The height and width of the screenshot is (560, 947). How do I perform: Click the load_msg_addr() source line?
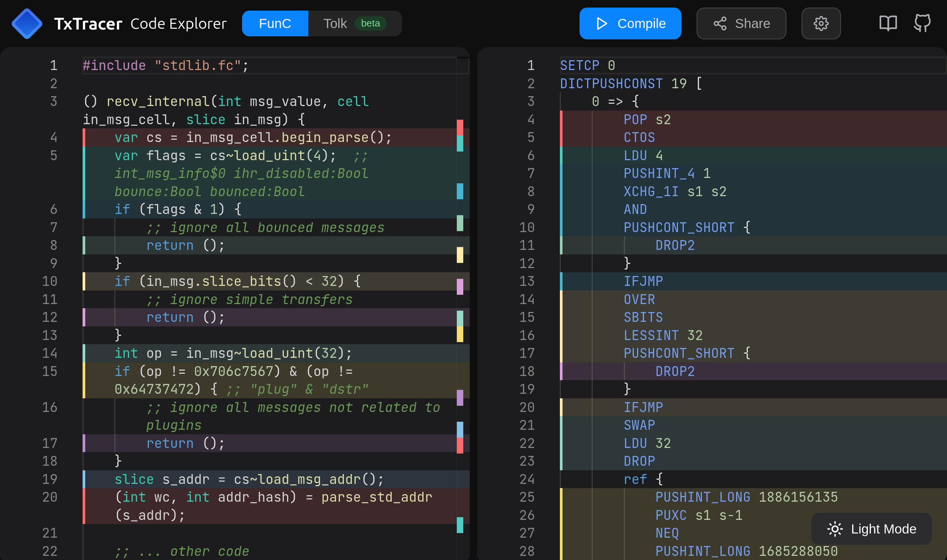(x=249, y=479)
